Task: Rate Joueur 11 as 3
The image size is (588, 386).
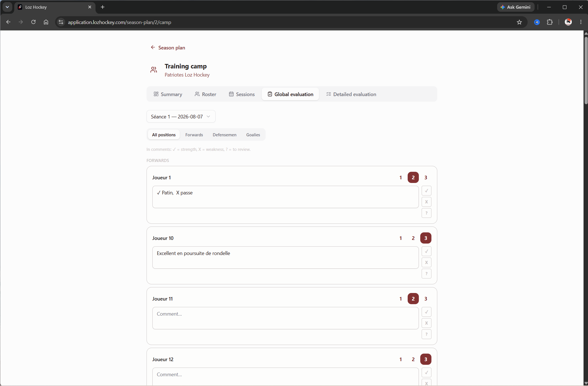Action: click(426, 299)
